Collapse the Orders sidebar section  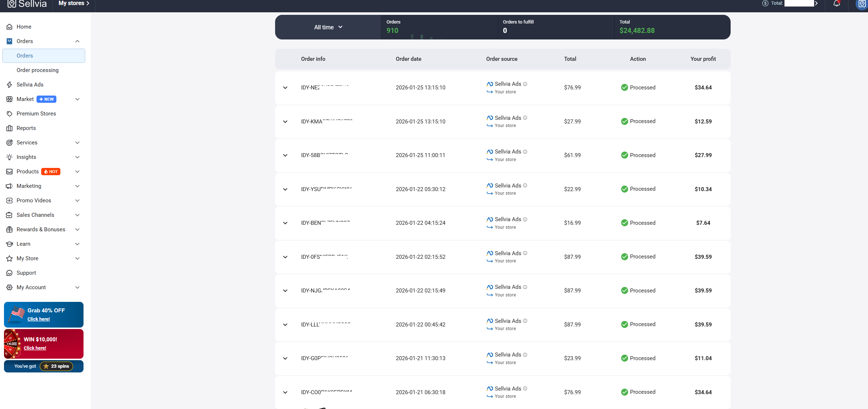coord(77,41)
